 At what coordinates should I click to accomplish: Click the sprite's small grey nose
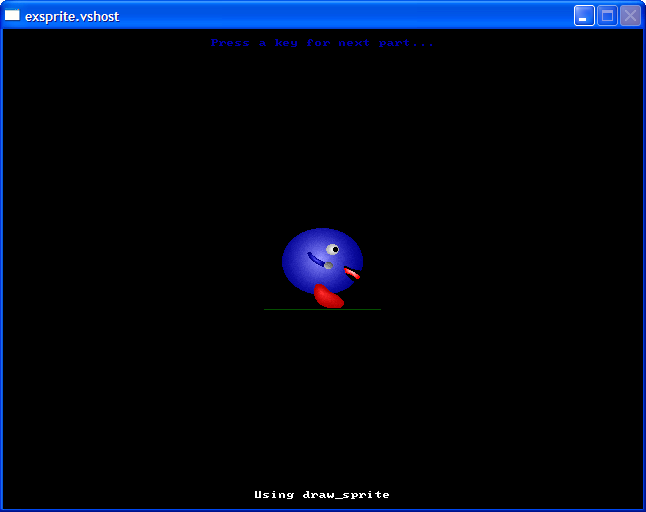click(x=328, y=265)
